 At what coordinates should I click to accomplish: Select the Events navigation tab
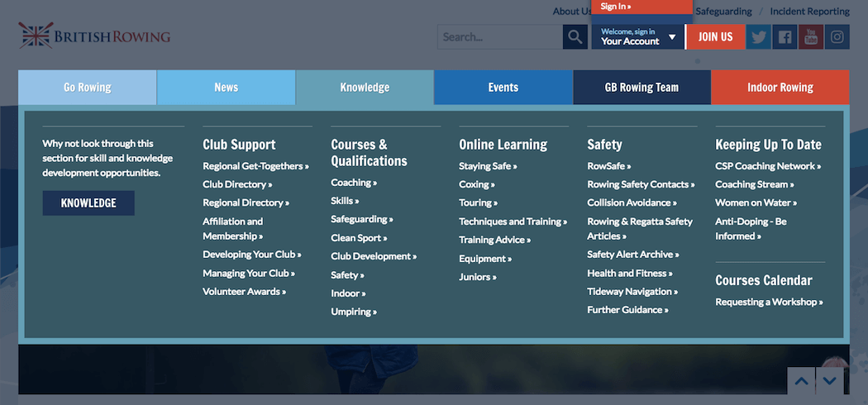coord(503,88)
